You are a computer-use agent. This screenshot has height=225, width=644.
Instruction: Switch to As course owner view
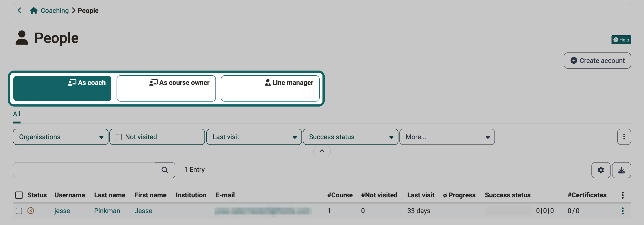point(166,88)
